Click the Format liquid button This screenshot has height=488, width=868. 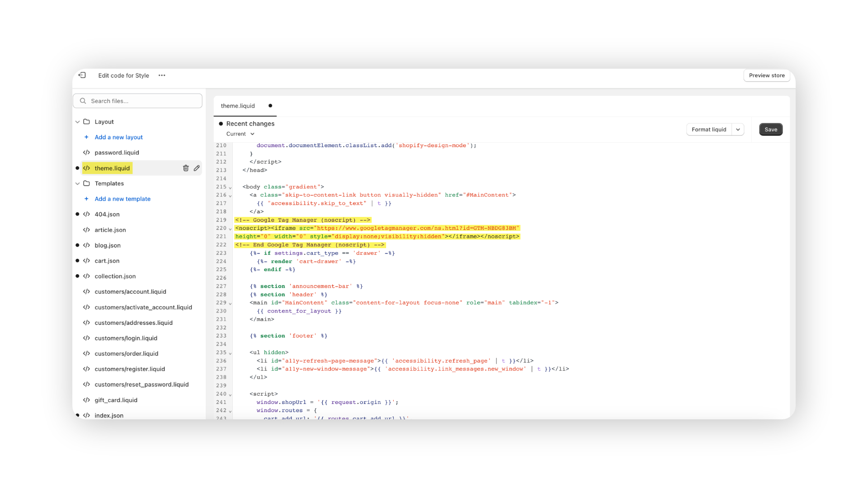709,130
